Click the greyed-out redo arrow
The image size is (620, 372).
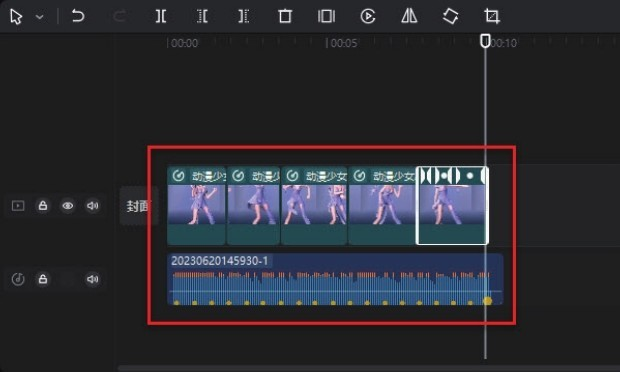[119, 16]
